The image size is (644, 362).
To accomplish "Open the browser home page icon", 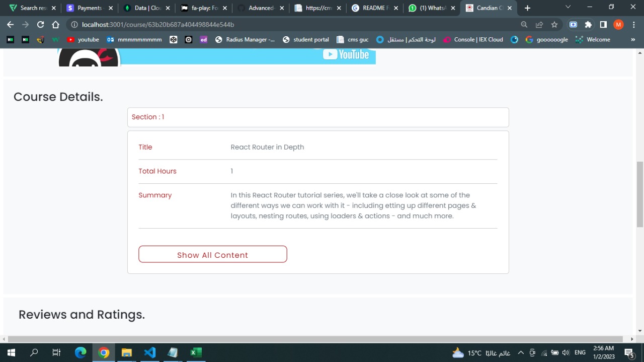I will pos(56,24).
